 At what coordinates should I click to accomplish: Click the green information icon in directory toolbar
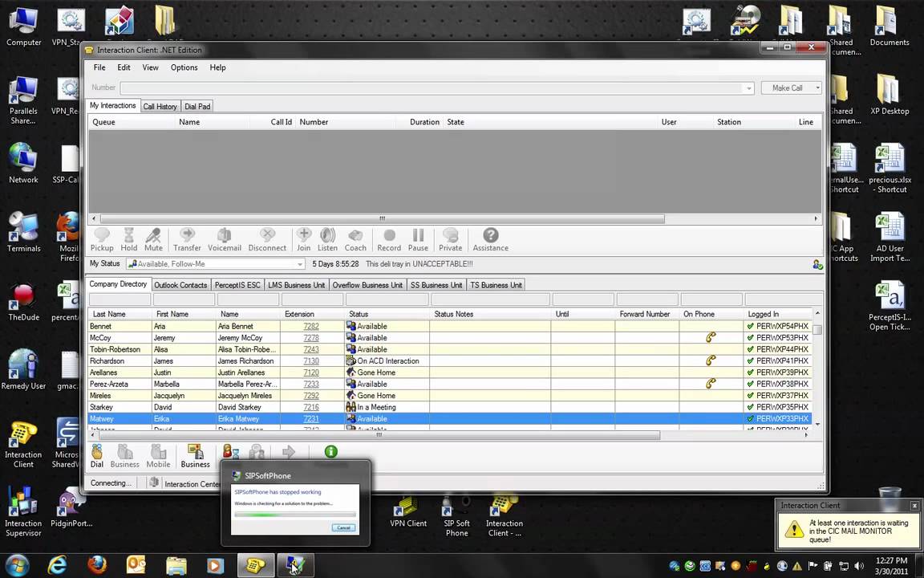[x=331, y=452]
